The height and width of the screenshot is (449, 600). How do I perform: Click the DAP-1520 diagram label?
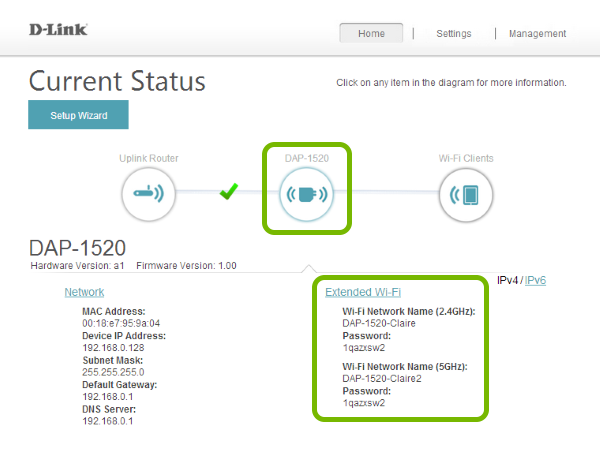pos(307,158)
